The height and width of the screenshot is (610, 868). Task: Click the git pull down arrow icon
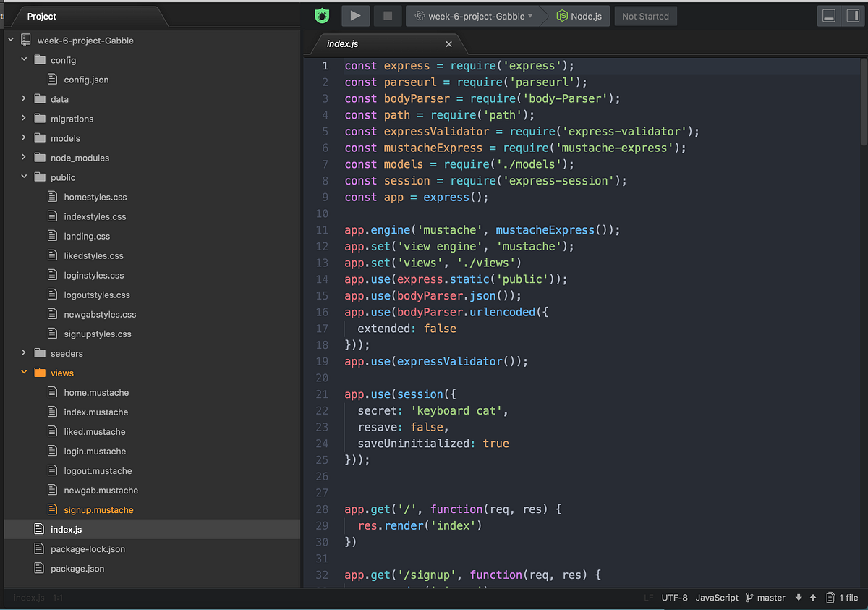tap(799, 598)
